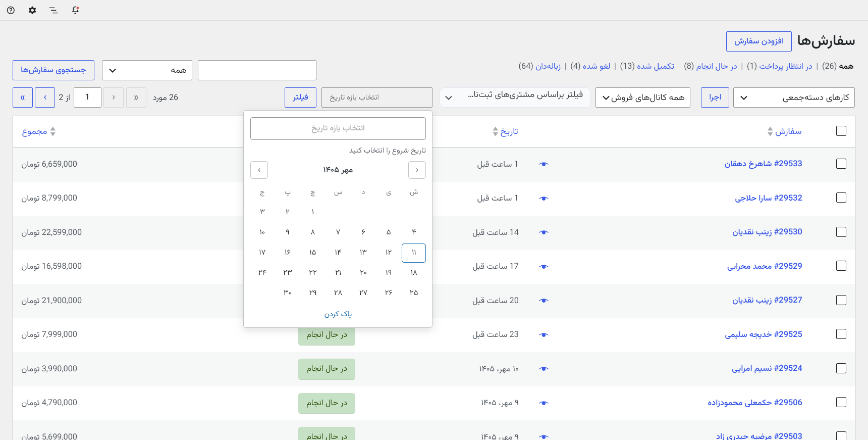Open order #29527 زینب نقدیان

coord(767,300)
